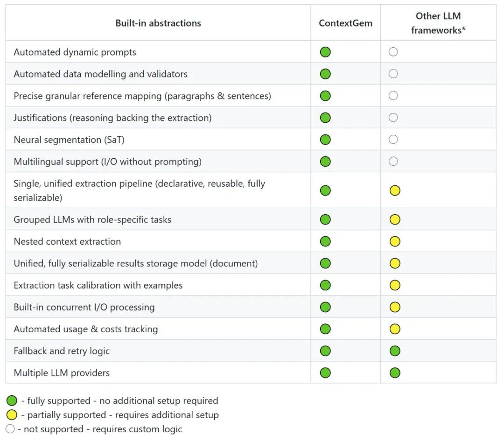
Task: Click yellow dot for Automated usage & costs tracking
Action: (395, 329)
